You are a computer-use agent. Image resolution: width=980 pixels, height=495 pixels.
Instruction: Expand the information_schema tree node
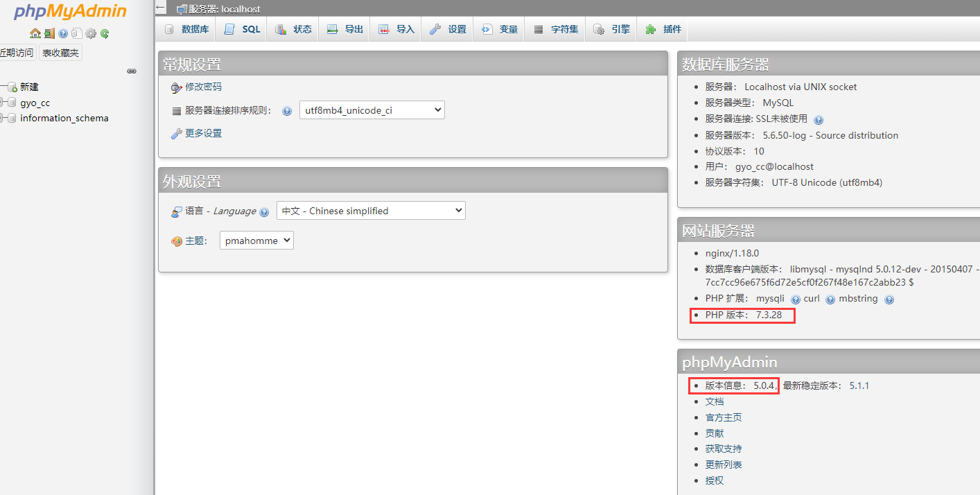[x=3, y=119]
